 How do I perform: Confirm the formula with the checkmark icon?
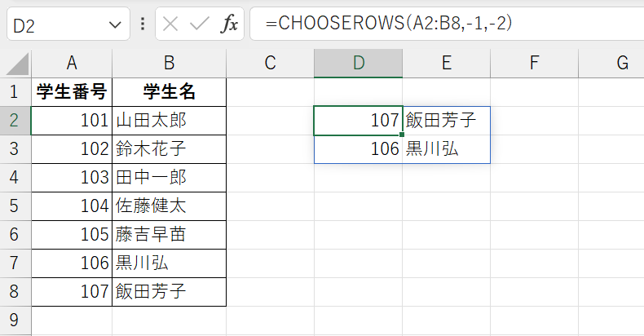pos(200,24)
